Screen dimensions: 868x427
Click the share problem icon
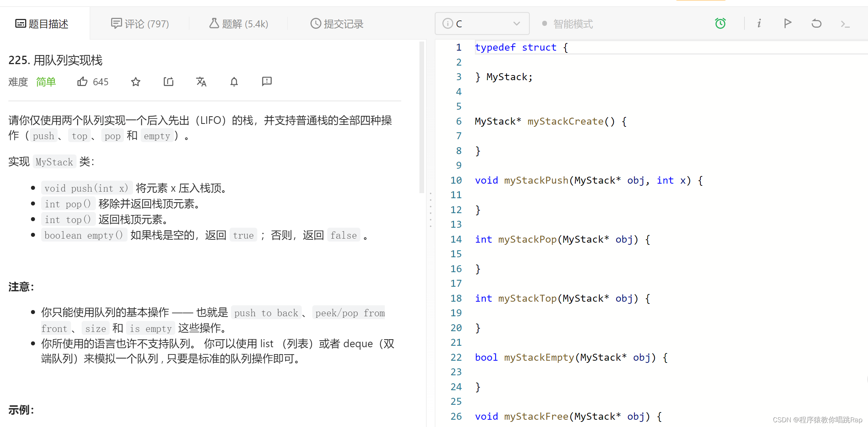[x=168, y=82]
